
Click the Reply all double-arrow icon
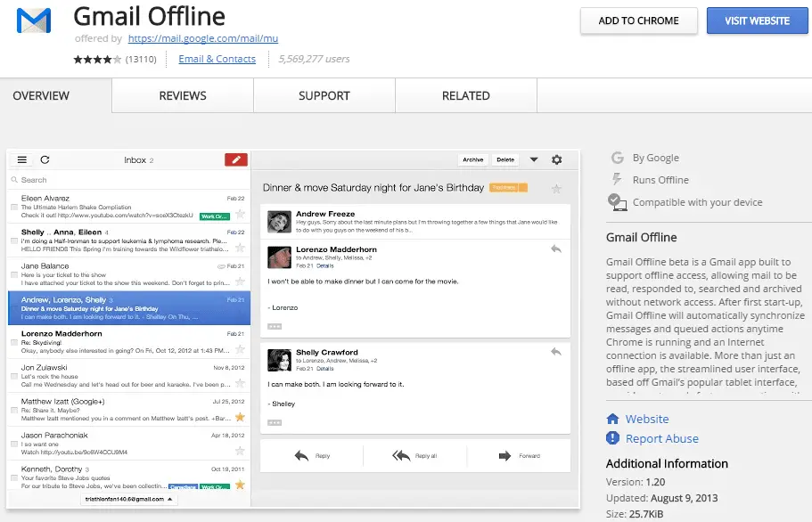[401, 456]
